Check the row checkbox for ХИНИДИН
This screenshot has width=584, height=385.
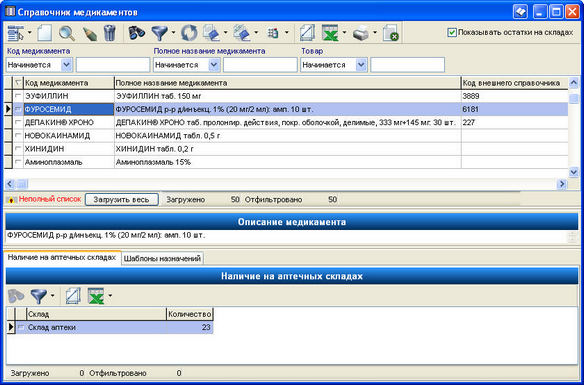pos(18,149)
